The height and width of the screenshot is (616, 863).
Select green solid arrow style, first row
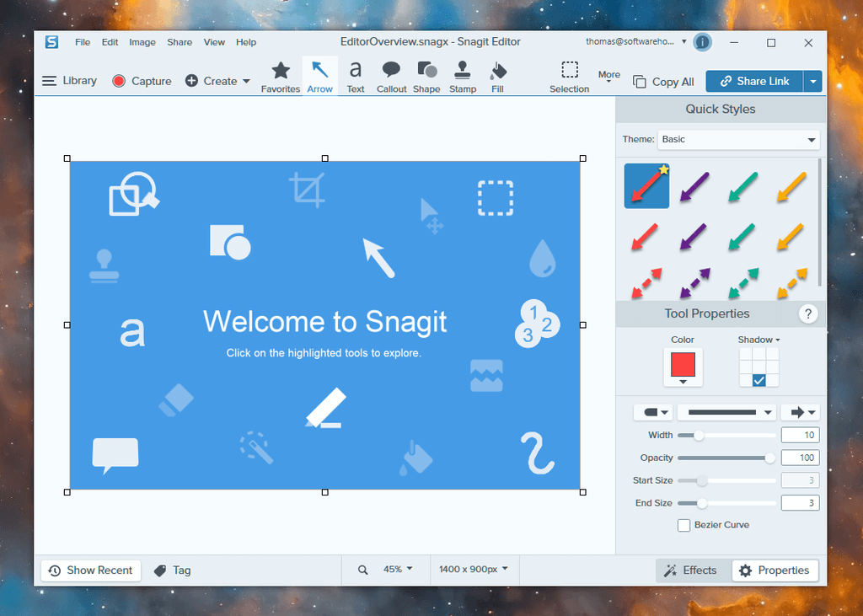743,186
